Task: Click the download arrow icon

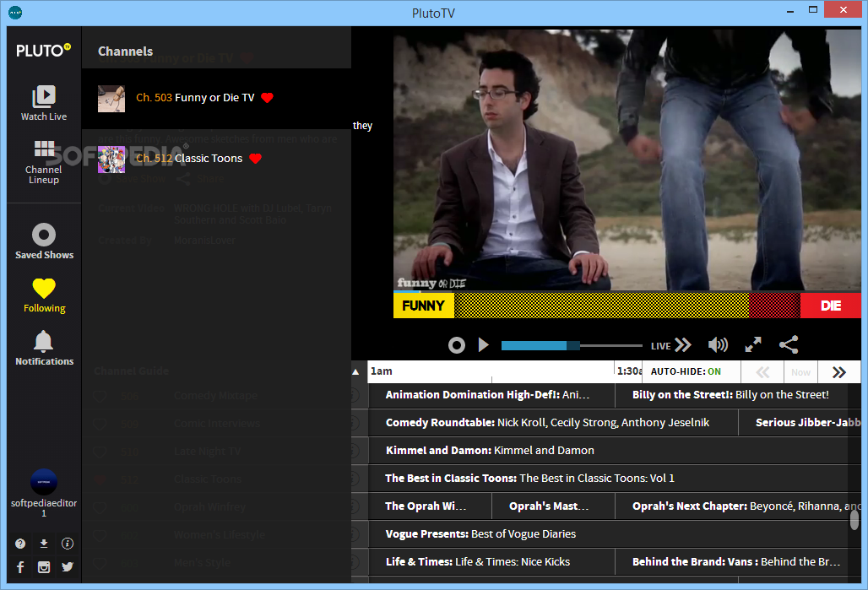Action: [44, 544]
